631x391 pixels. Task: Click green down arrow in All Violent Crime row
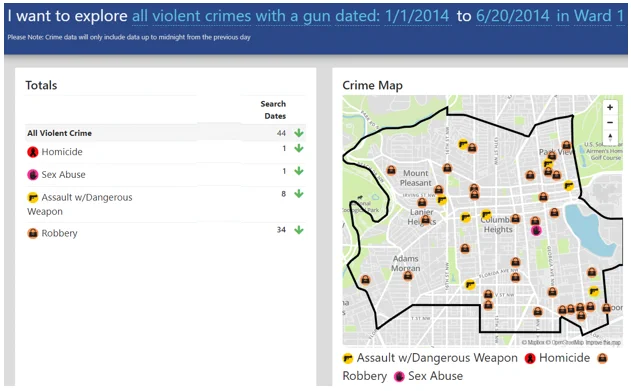click(299, 133)
